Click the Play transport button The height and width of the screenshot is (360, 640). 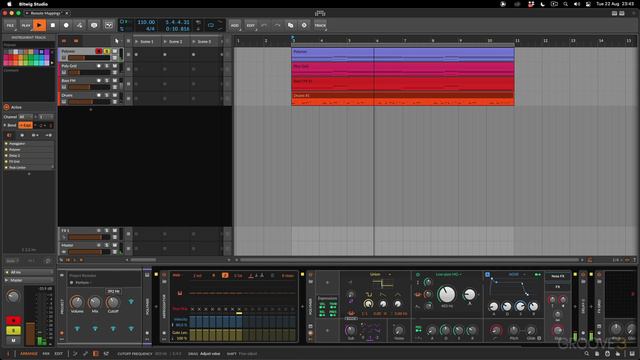(39, 25)
